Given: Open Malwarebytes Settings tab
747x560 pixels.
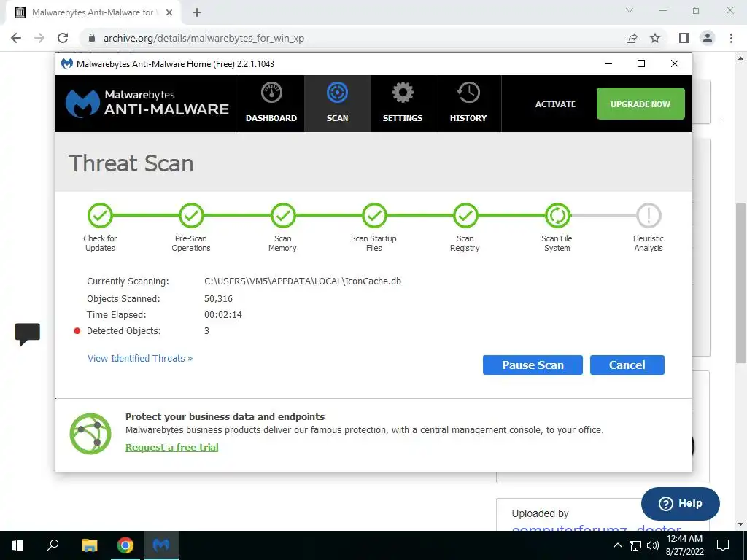Looking at the screenshot, I should [x=403, y=104].
